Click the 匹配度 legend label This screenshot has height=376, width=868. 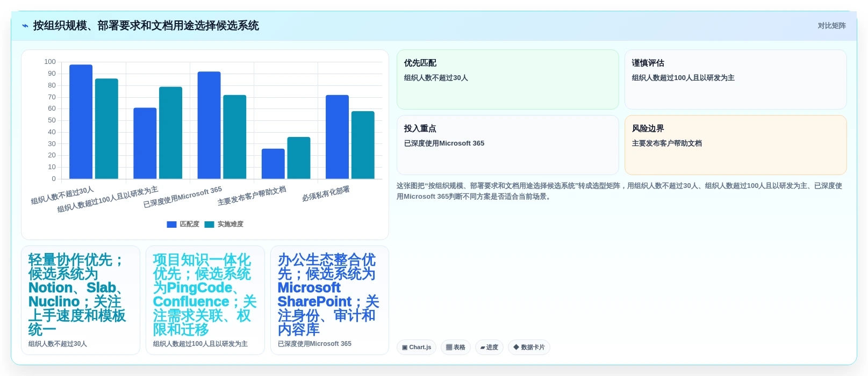click(189, 225)
